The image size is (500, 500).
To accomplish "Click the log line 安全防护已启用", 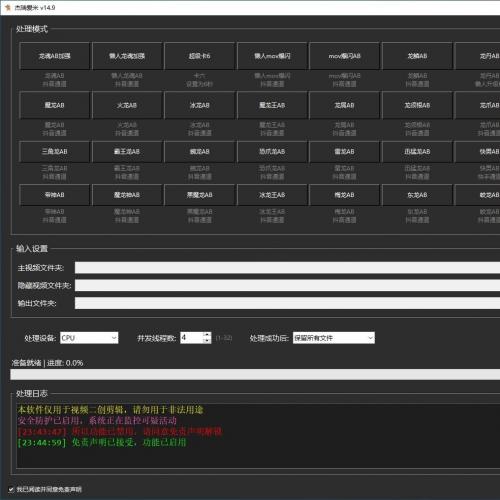I will (97, 421).
